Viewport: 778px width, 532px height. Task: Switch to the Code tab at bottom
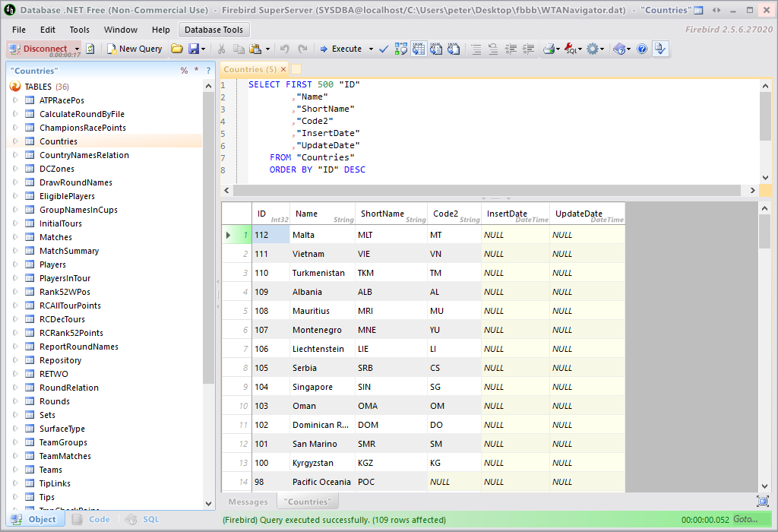tap(93, 519)
